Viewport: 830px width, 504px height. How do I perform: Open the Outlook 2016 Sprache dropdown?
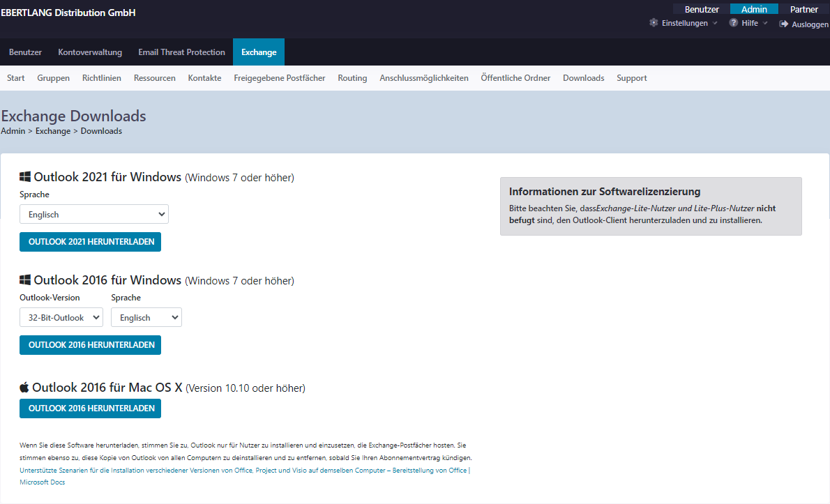(x=146, y=317)
